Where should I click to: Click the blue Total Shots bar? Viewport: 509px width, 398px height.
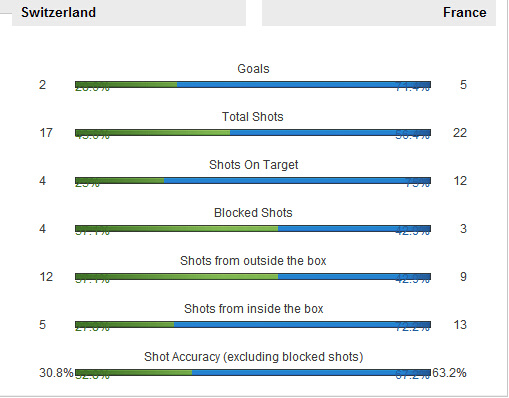click(330, 133)
